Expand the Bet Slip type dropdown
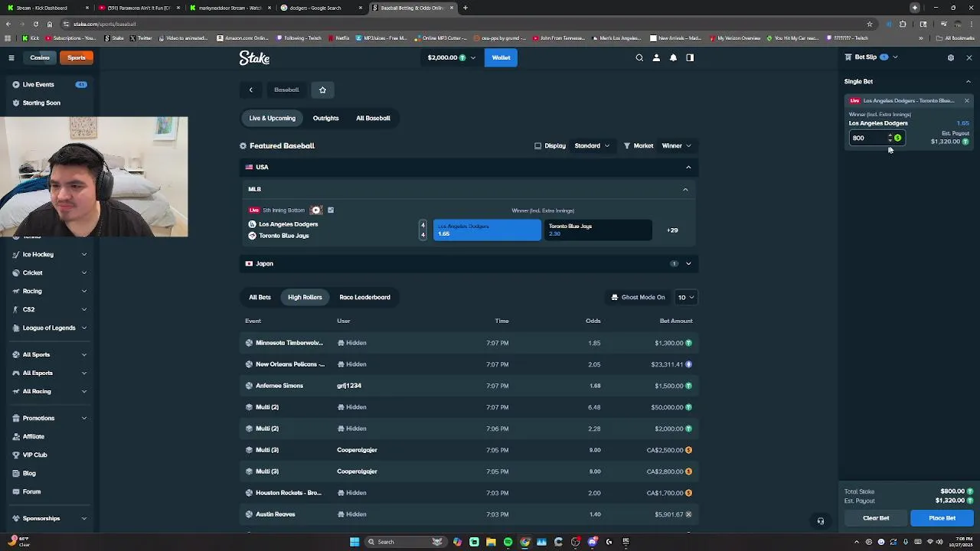The image size is (980, 551). 895,57
